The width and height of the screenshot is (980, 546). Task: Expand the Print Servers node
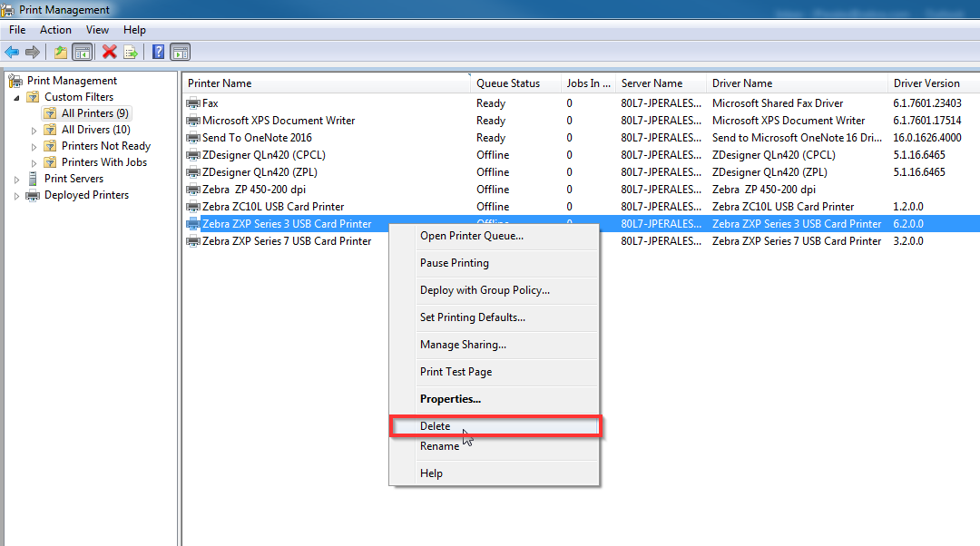[x=17, y=180]
